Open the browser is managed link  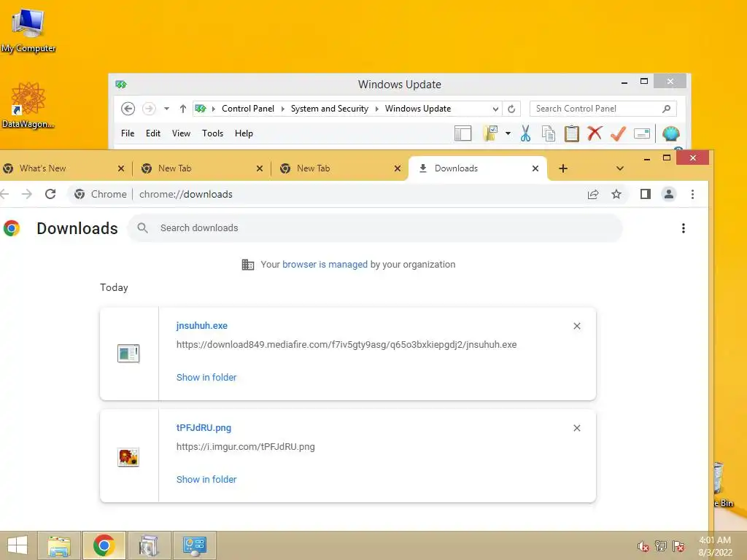coord(325,264)
